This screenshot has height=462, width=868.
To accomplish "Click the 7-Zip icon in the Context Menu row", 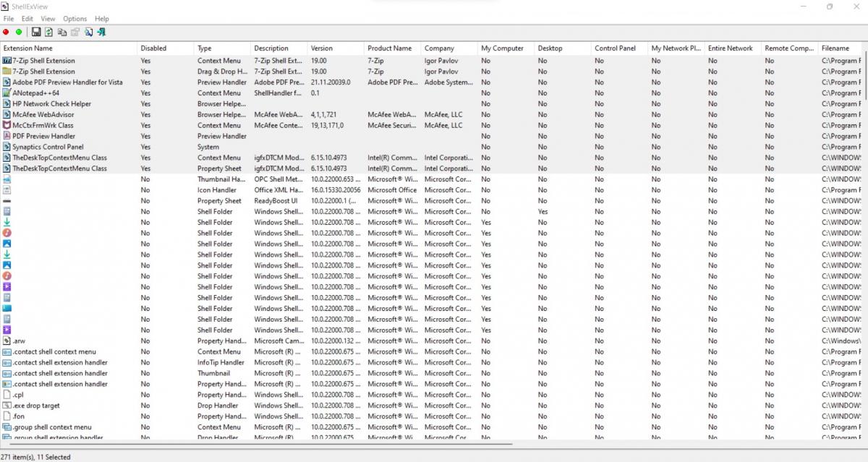I will coord(7,61).
